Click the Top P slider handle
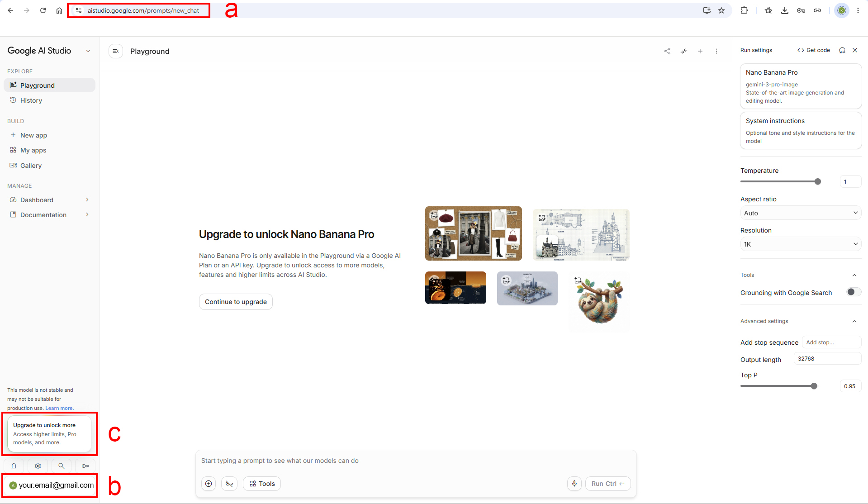The image size is (868, 504). coord(814,386)
